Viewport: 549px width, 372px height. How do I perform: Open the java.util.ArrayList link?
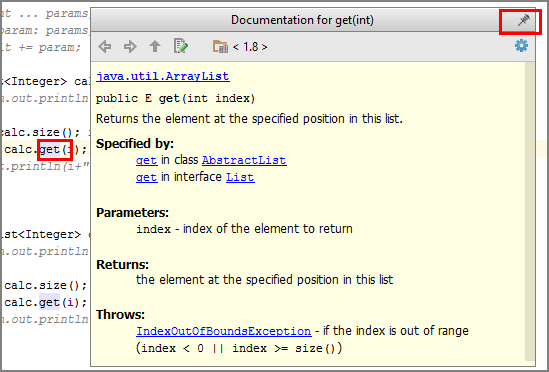coord(163,76)
